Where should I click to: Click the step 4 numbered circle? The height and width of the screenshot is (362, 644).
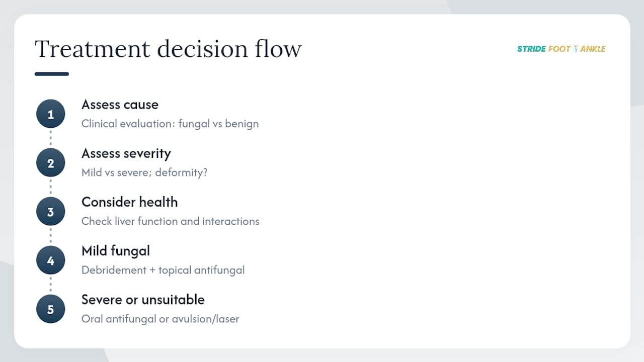[50, 260]
